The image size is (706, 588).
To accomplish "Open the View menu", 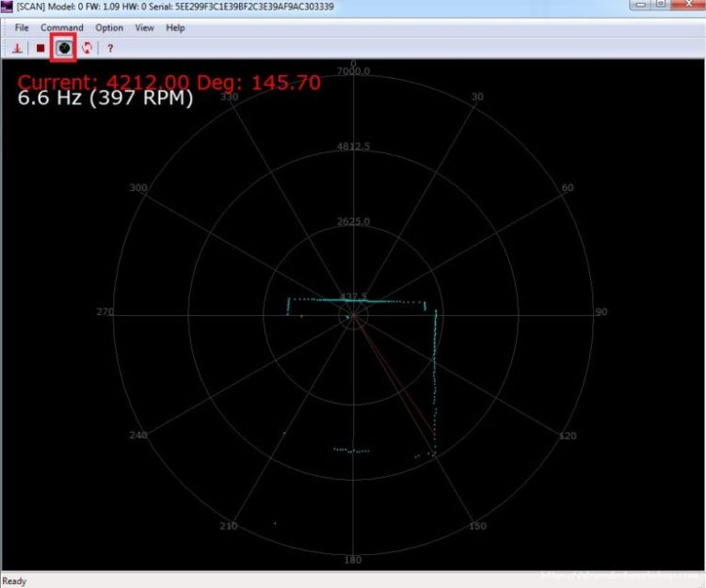I will (145, 28).
